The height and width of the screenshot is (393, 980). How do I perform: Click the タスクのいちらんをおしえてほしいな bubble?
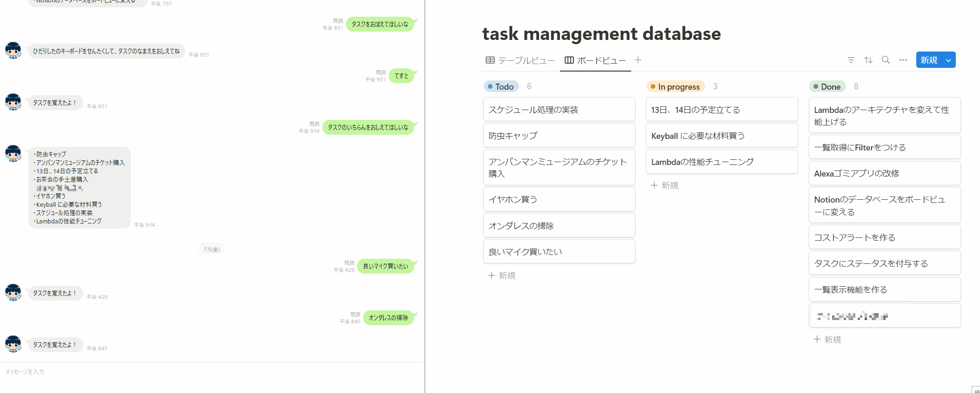[x=368, y=127]
